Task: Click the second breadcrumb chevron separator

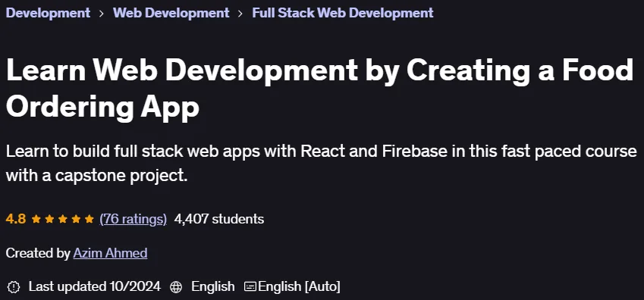Action: tap(240, 13)
